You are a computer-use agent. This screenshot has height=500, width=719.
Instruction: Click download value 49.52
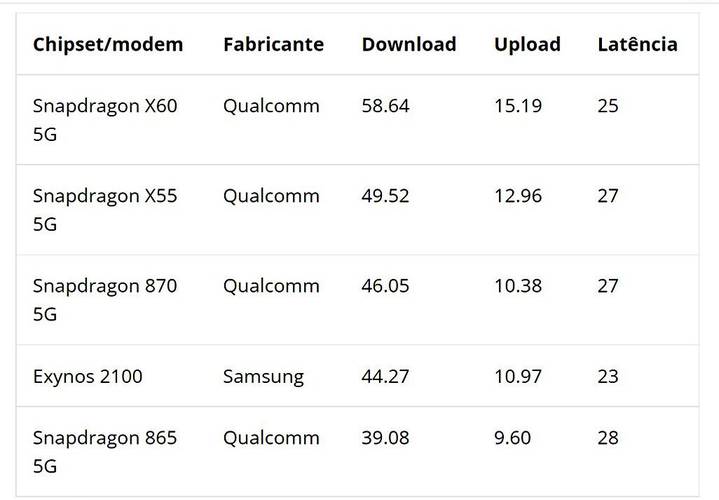[385, 196]
